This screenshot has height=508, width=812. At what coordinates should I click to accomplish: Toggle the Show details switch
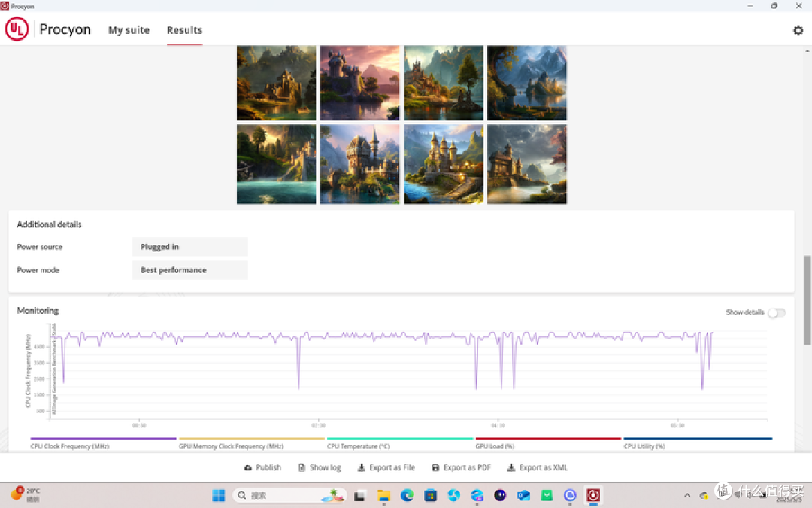coord(776,312)
